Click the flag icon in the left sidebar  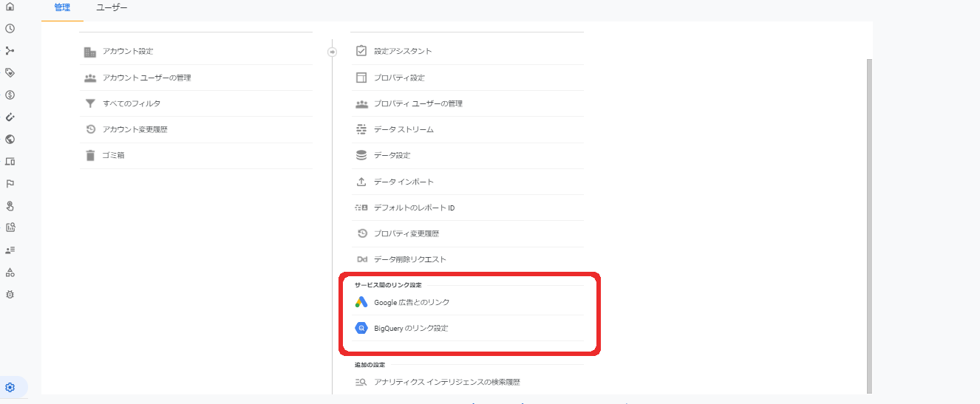10,183
